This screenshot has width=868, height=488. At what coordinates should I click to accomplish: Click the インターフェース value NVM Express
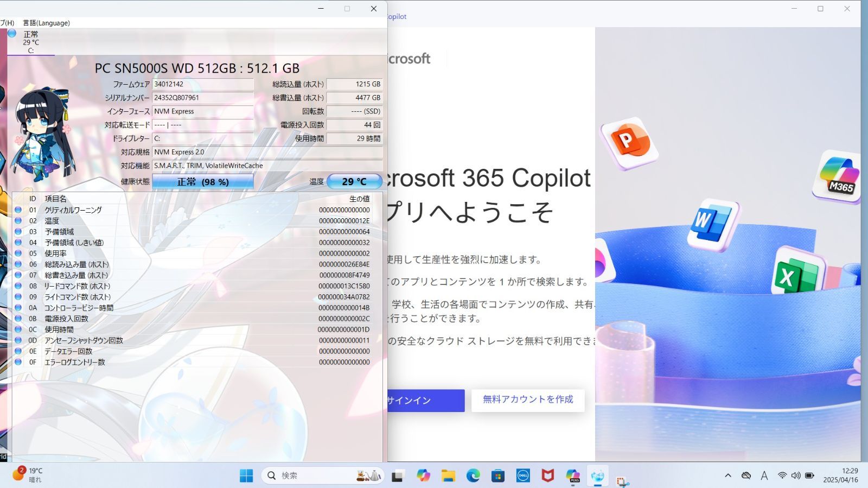[x=203, y=111]
